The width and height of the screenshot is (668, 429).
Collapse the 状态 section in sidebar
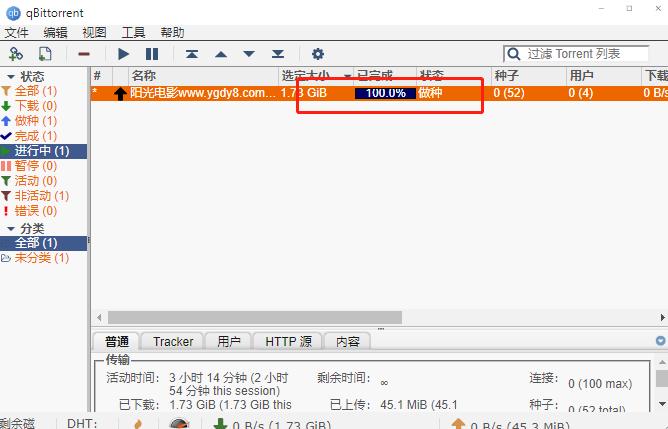(11, 76)
